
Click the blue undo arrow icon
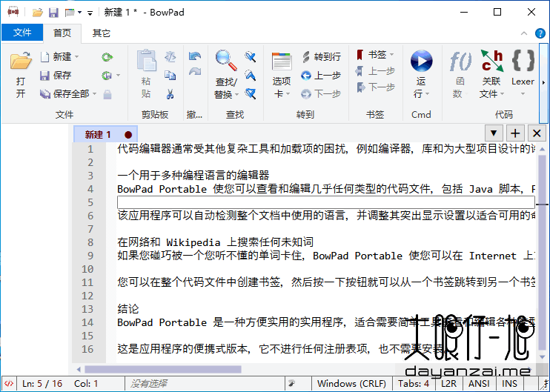click(x=195, y=56)
